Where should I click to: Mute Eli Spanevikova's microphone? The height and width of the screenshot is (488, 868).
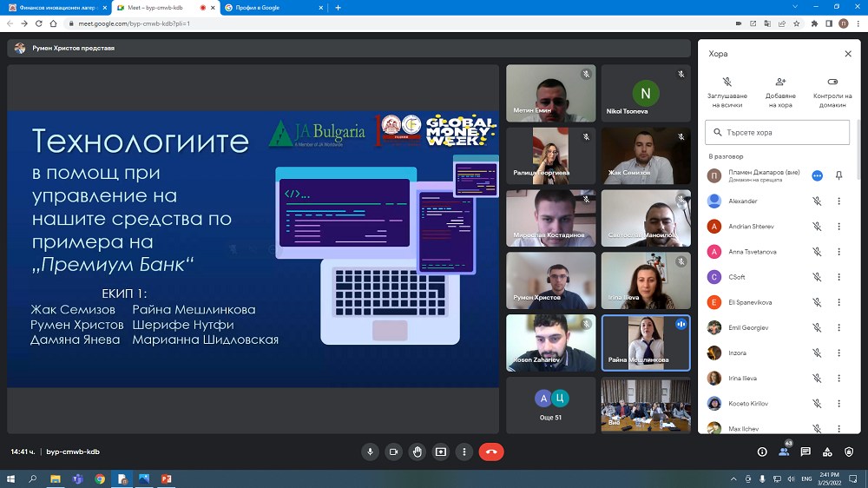(817, 302)
